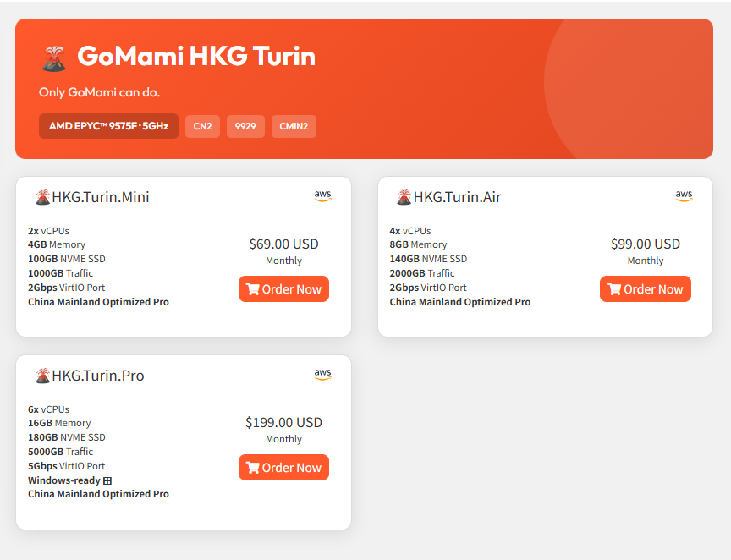Order the HKG.Turin.Air plan now
Image resolution: width=731 pixels, height=560 pixels.
click(x=645, y=289)
